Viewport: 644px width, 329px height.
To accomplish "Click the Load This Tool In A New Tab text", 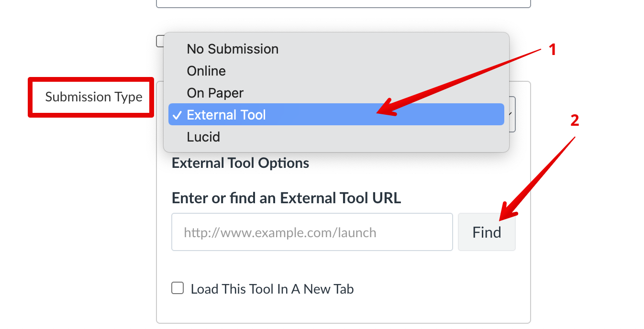I will pos(272,289).
